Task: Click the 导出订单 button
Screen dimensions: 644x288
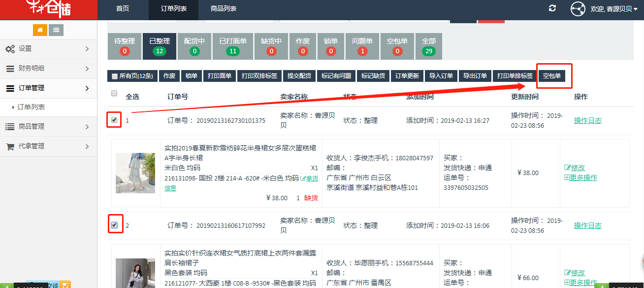Action: pyautogui.click(x=475, y=76)
